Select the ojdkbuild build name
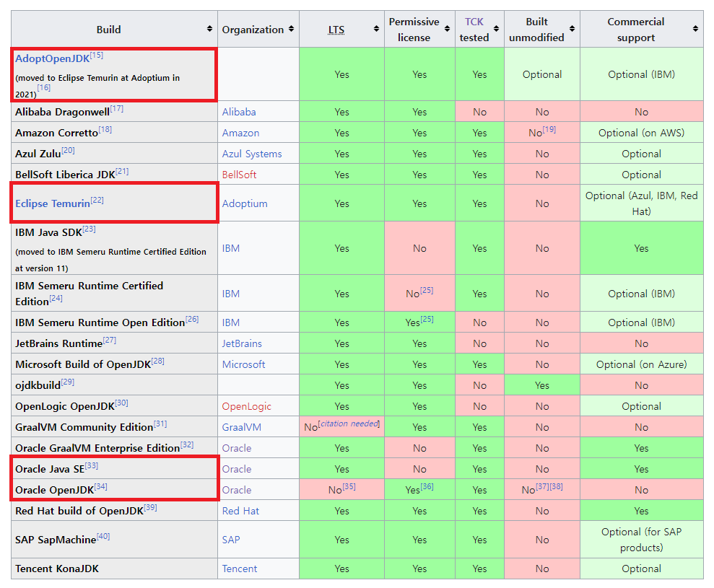The width and height of the screenshot is (714, 588). (x=38, y=385)
